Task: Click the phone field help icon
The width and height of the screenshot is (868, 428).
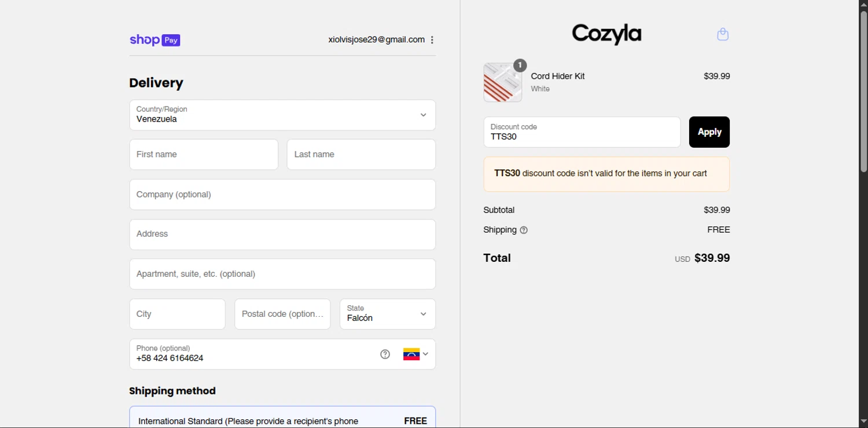Action: click(385, 354)
